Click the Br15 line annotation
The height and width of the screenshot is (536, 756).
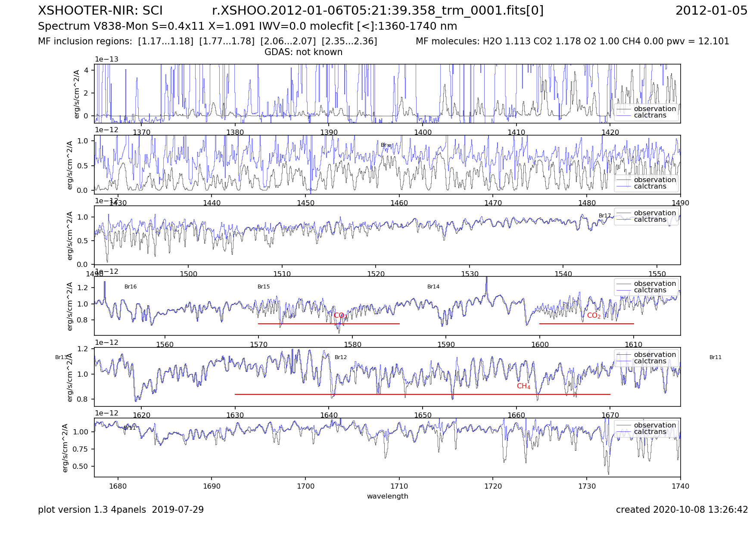tap(264, 287)
